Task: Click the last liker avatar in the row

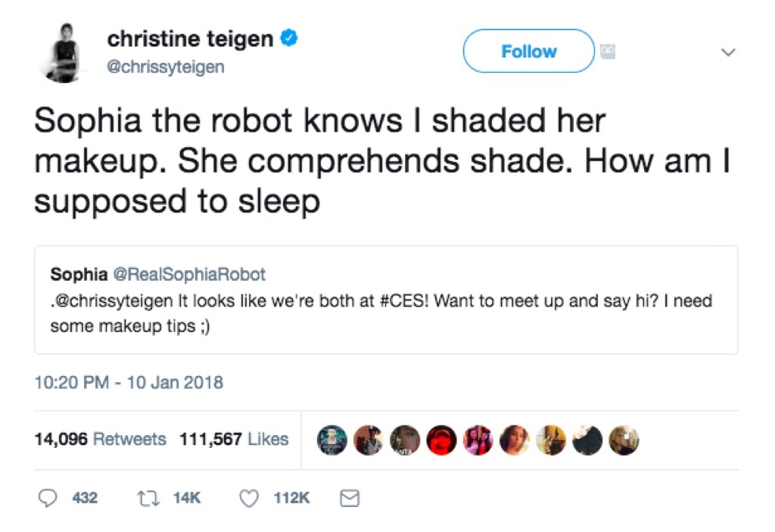Action: pos(624,439)
